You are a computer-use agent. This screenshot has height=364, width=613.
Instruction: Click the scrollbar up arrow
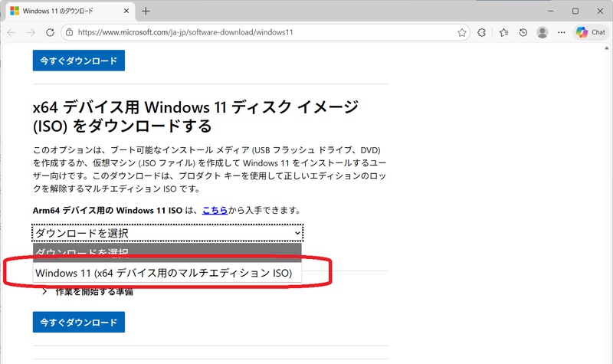click(607, 48)
